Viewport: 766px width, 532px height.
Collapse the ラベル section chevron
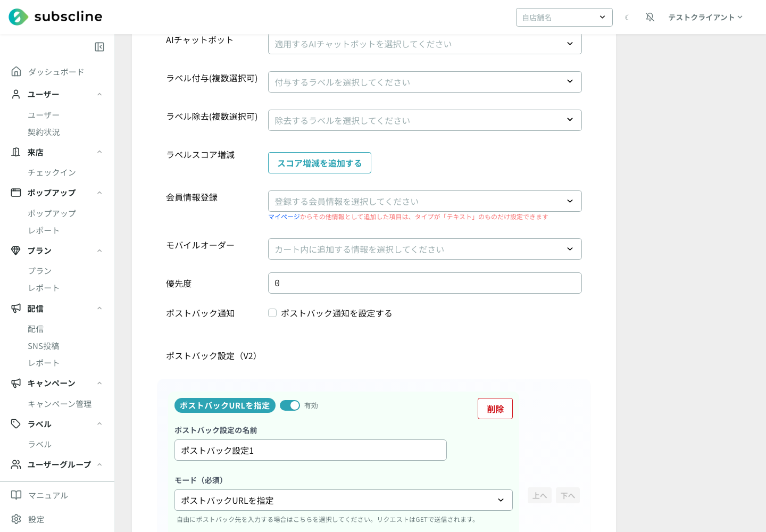click(x=99, y=423)
